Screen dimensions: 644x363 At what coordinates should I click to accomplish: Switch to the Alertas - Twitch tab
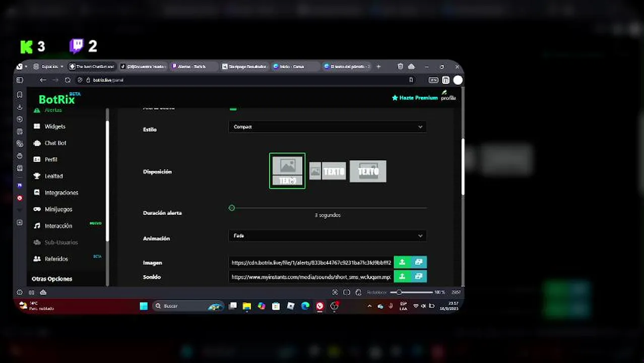[194, 67]
